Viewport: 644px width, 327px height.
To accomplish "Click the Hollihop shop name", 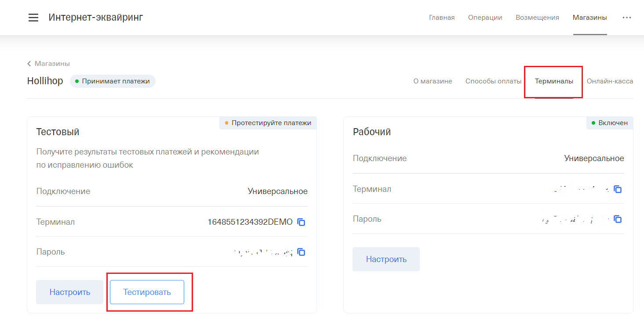I will click(x=45, y=81).
